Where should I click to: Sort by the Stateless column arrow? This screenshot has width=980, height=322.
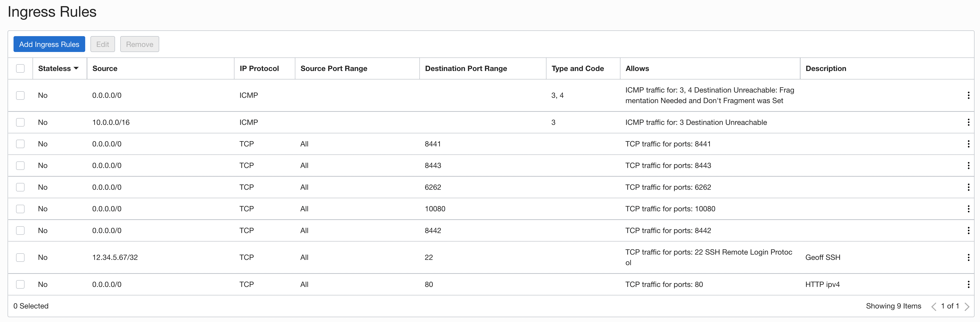[76, 68]
